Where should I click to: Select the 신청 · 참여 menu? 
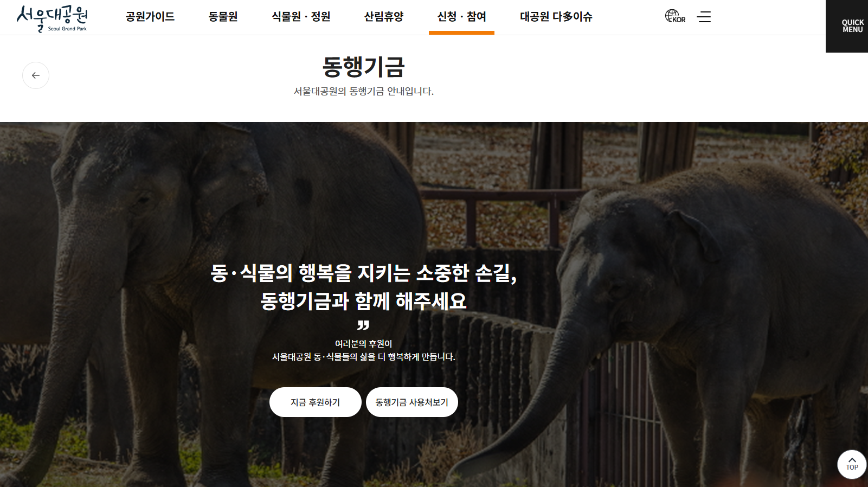461,17
